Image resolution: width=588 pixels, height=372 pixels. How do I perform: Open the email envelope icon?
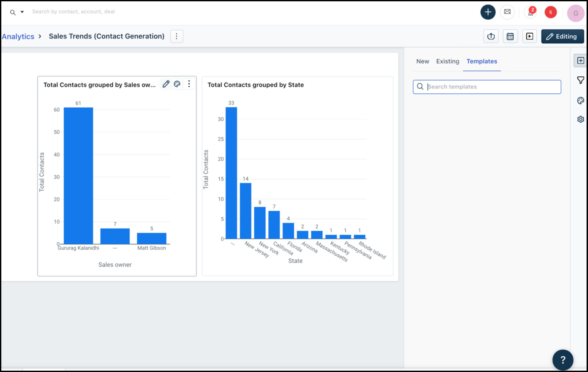pos(507,12)
